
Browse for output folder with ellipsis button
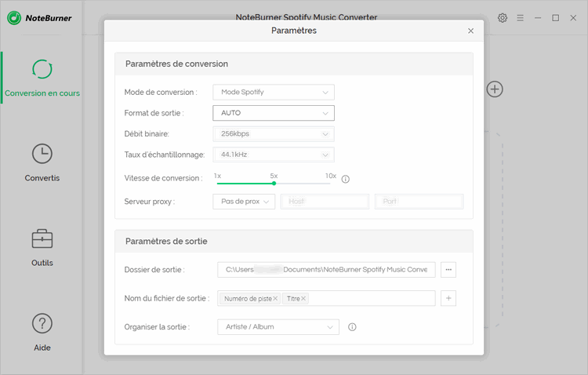tap(448, 270)
